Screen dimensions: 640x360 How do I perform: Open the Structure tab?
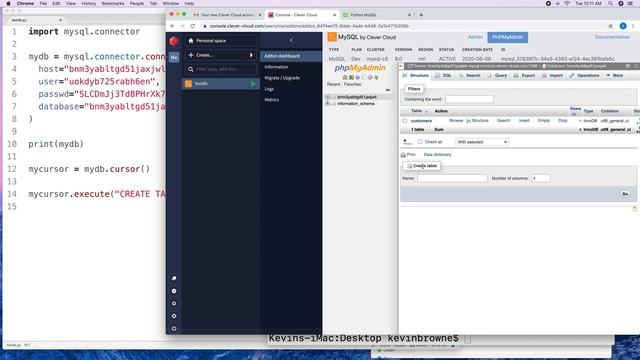pos(416,76)
